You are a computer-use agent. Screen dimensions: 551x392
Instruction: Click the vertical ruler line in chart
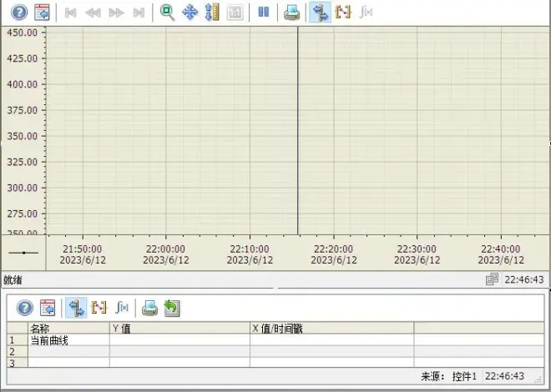[x=298, y=131]
